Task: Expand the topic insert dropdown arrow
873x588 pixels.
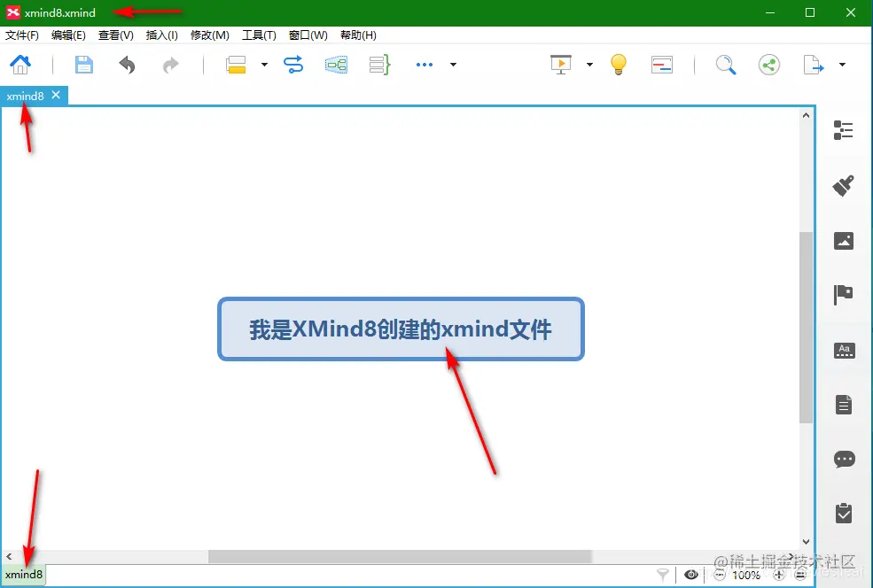Action: point(264,65)
